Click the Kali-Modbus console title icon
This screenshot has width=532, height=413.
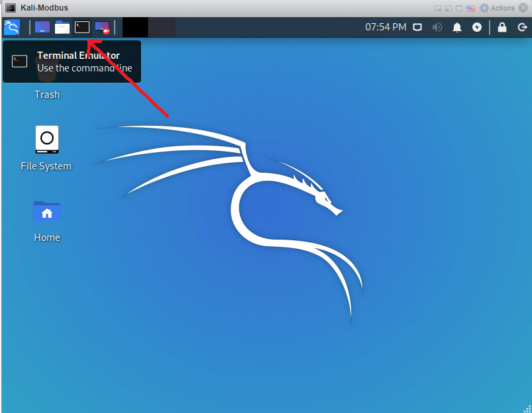click(11, 8)
